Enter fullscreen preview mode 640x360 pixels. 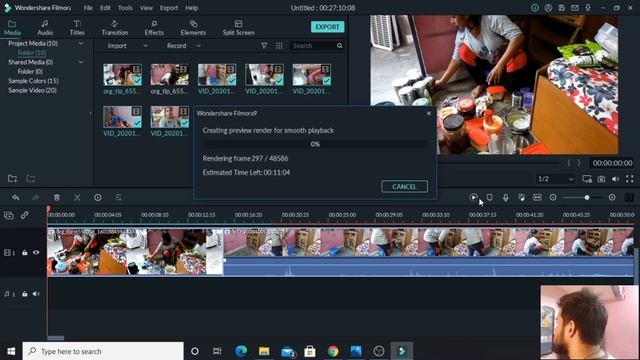click(x=629, y=179)
